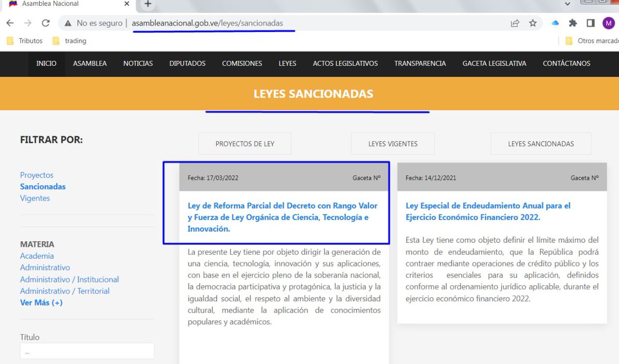Select the Academia materia filter
619x364 pixels.
coord(37,256)
